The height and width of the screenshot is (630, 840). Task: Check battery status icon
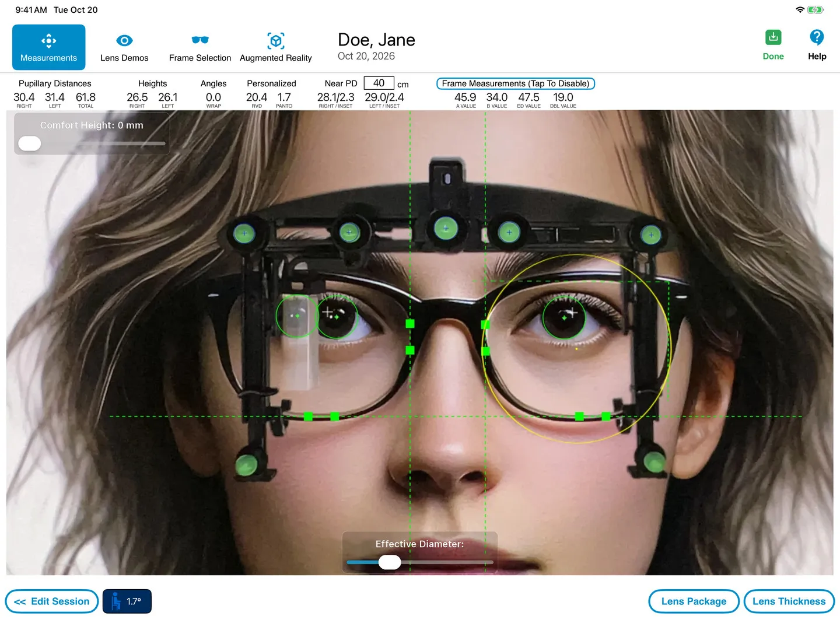[x=815, y=10]
